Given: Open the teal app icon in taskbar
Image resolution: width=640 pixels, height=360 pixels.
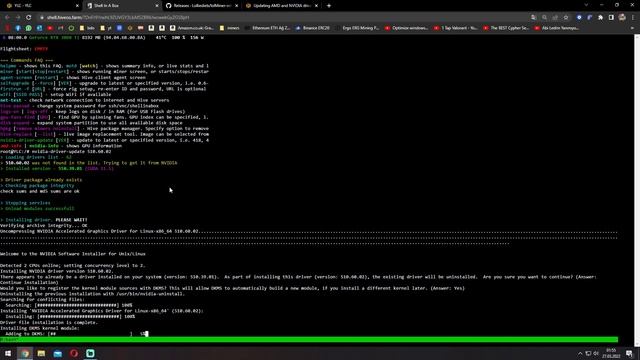Looking at the screenshot, I should 90,353.
